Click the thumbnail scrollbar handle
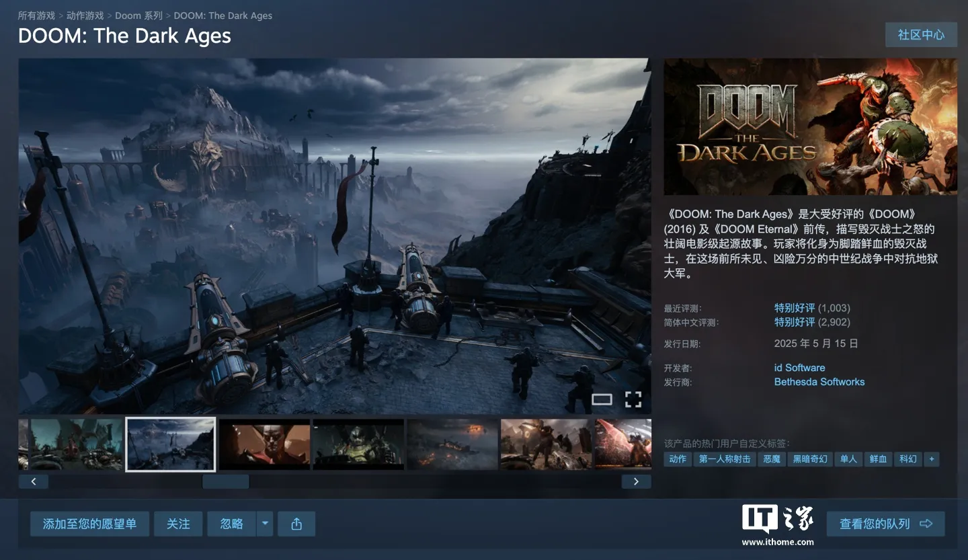Viewport: 968px width, 560px height. pos(226,481)
